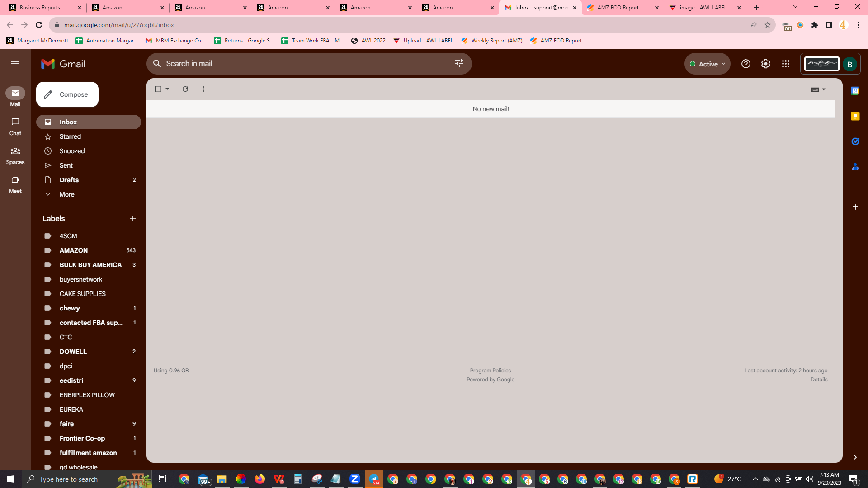
Task: Open File Explorer from taskbar
Action: (222, 479)
